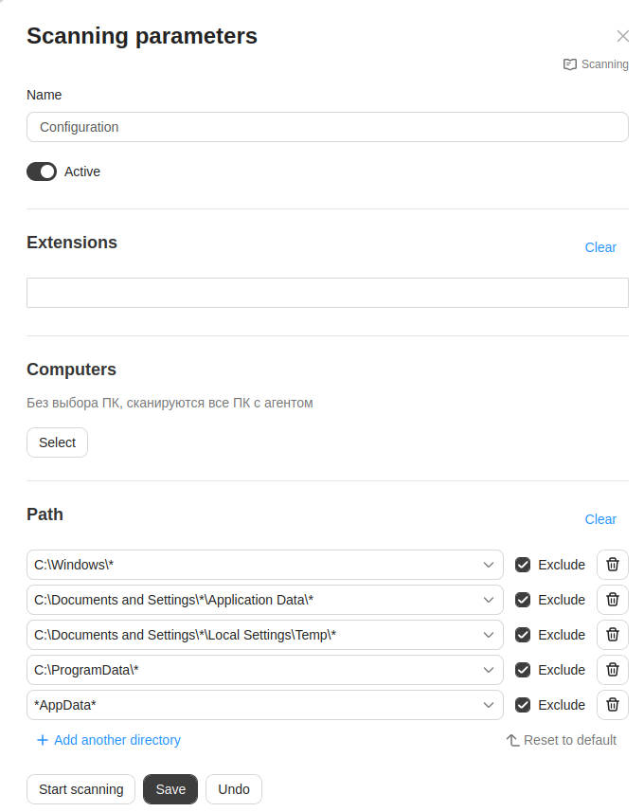
Task: Delete the C:\ProgramData\* path row
Action: 613,670
